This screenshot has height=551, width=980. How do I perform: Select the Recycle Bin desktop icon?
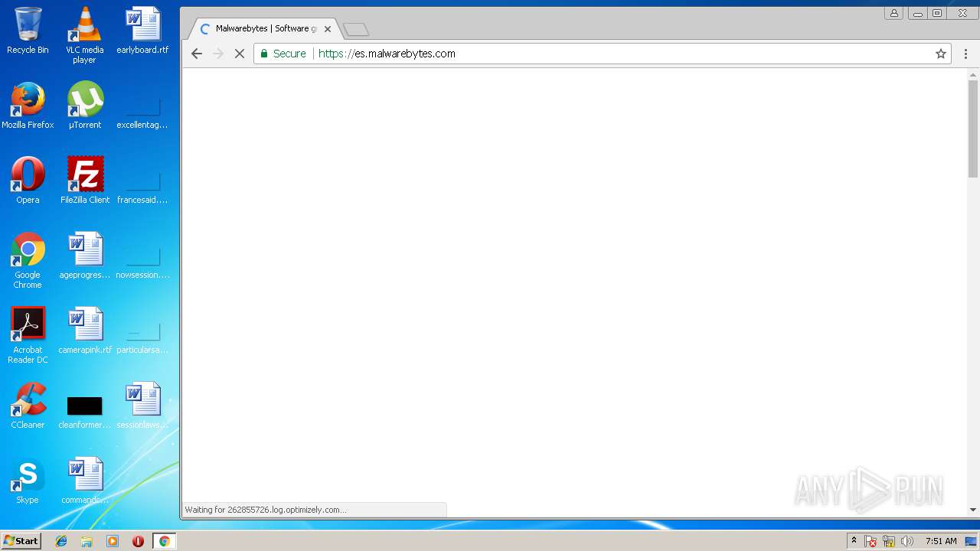(x=28, y=31)
